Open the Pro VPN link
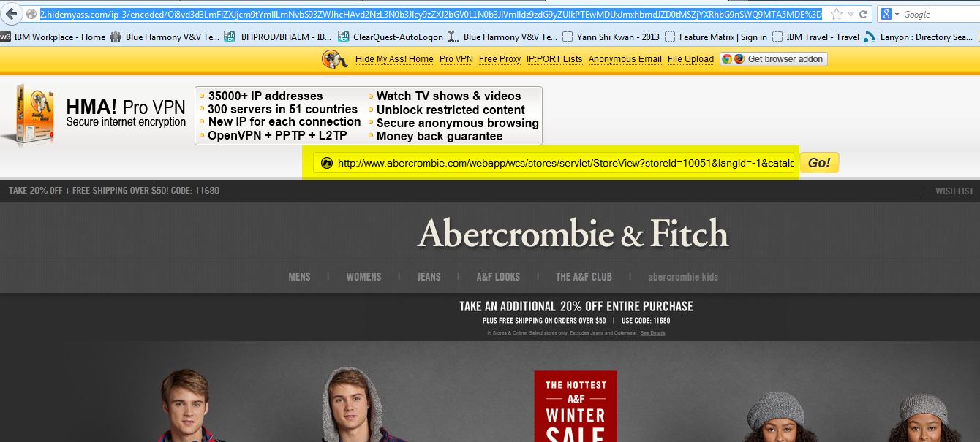Image resolution: width=980 pixels, height=442 pixels. tap(456, 59)
